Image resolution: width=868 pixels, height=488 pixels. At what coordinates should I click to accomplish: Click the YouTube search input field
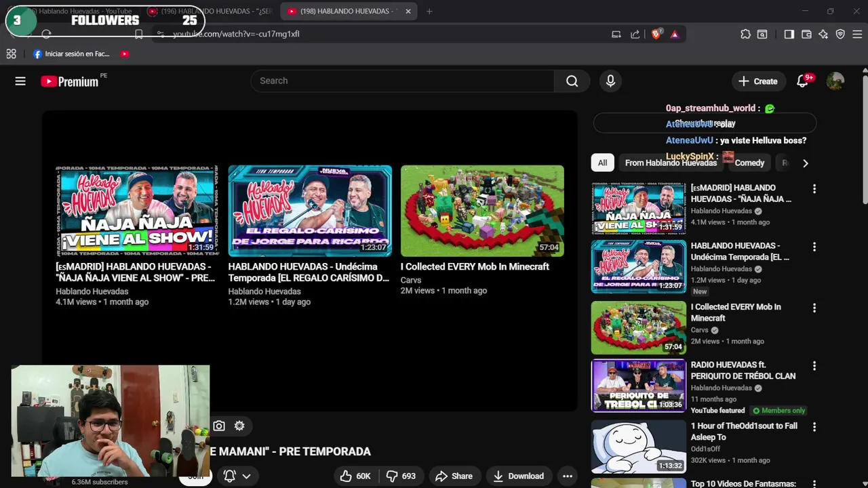(x=403, y=81)
